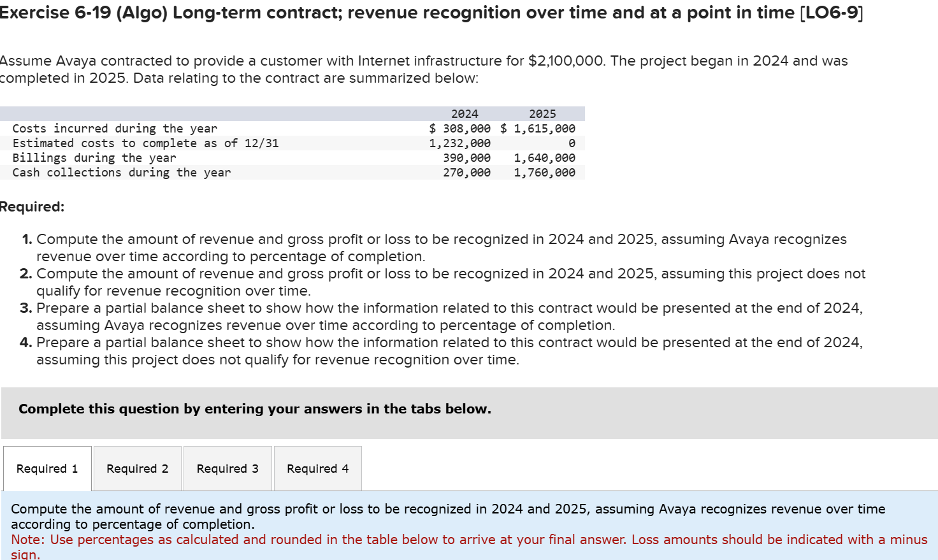Viewport: 938px width, 560px height.
Task: Click the 2025 column header in the data table
Action: click(542, 113)
